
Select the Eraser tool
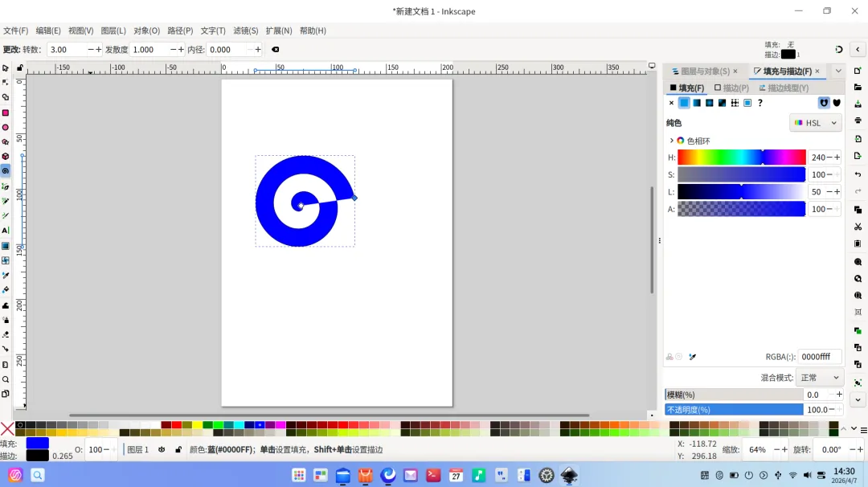coord(6,335)
